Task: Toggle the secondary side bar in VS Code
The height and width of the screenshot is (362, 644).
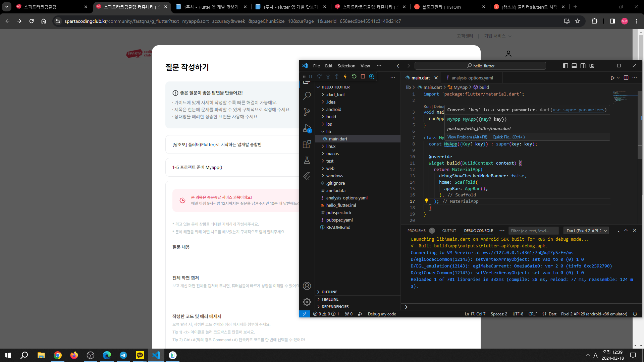Action: pyautogui.click(x=583, y=66)
